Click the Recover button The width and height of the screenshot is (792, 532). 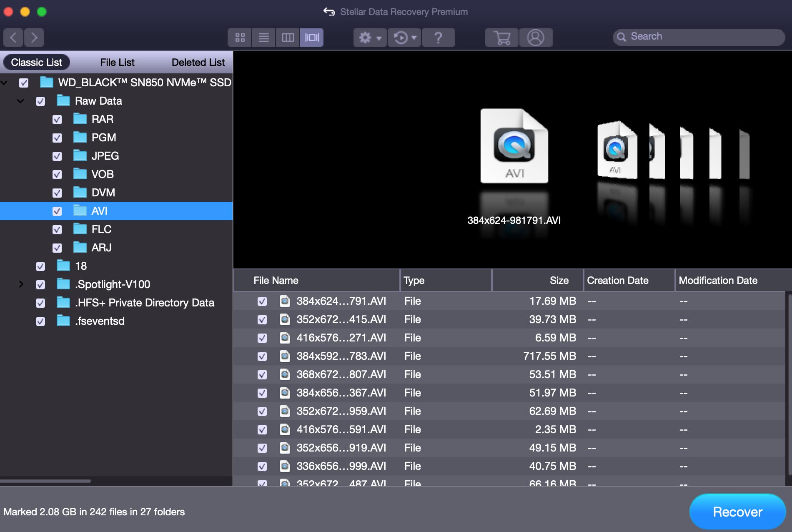coord(737,512)
